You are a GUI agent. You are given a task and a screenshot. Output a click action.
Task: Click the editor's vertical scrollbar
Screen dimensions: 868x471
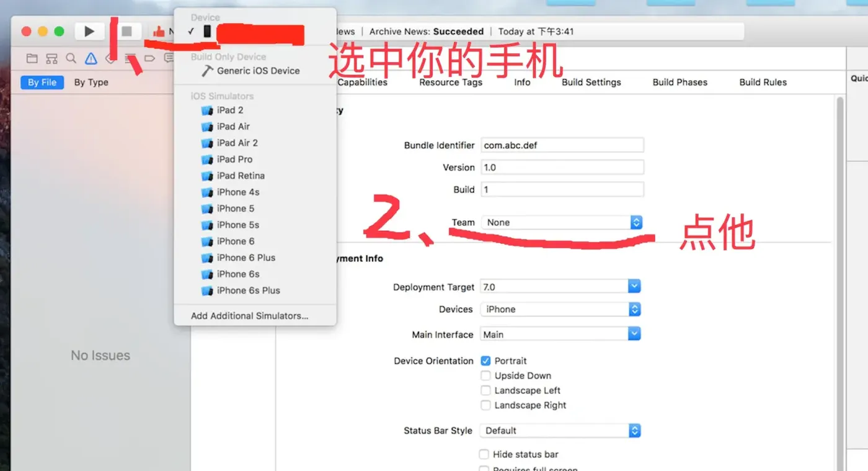(x=840, y=282)
